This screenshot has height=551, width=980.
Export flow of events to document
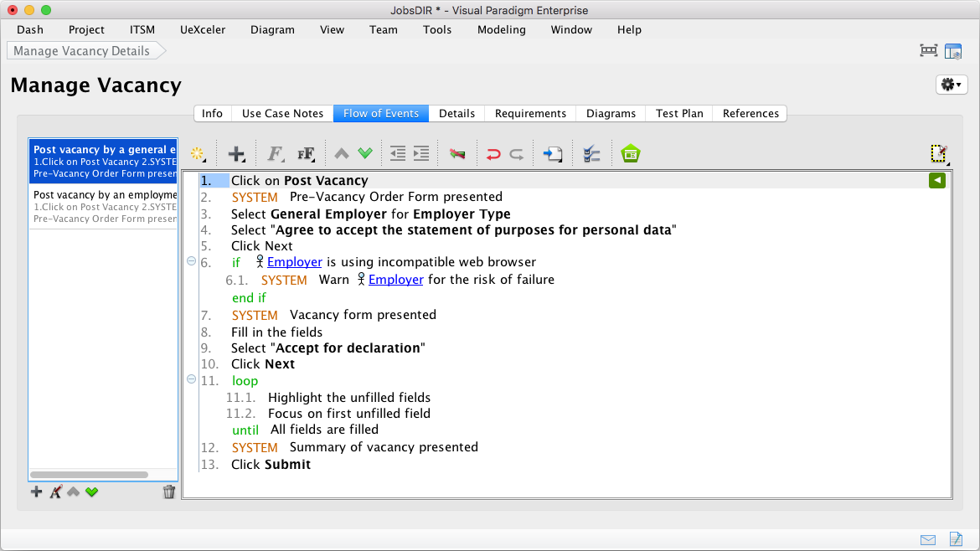[x=554, y=152]
